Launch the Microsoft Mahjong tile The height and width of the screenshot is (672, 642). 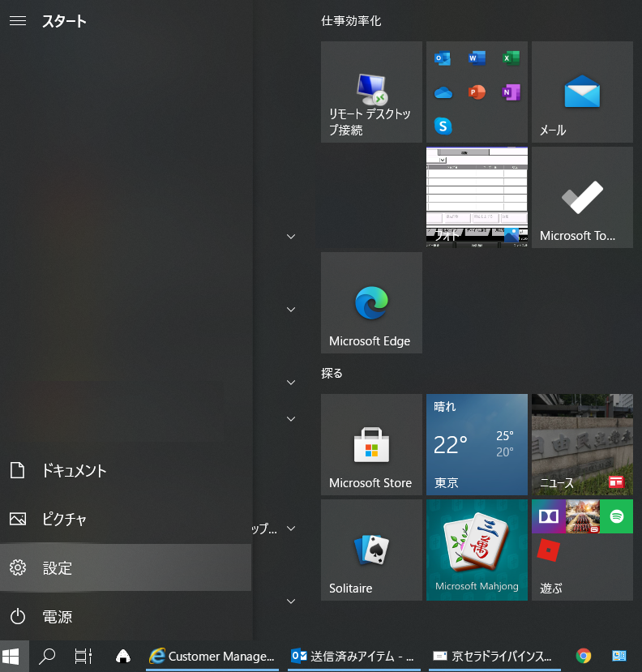(477, 550)
